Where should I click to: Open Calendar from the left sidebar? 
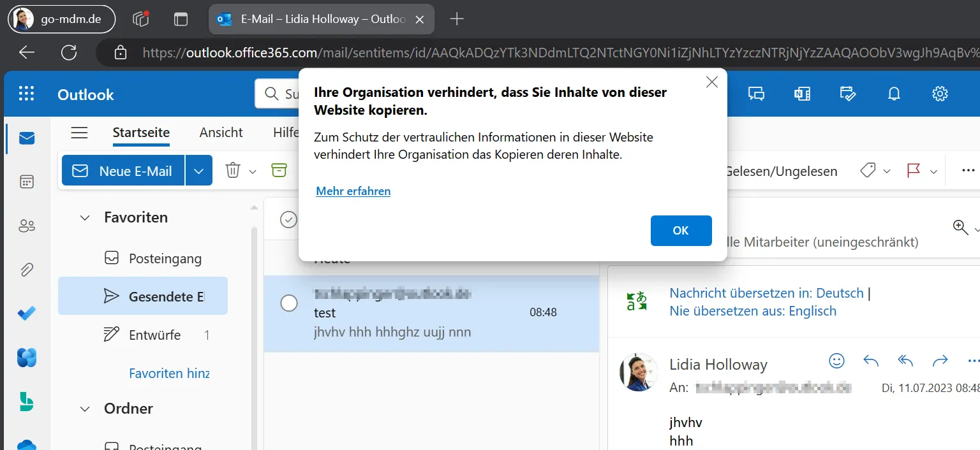pos(26,182)
